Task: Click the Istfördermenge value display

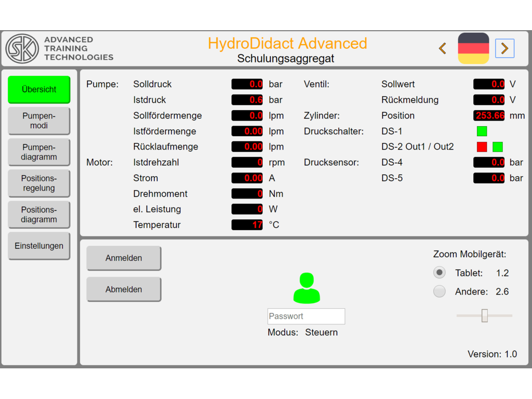Action: pyautogui.click(x=247, y=131)
